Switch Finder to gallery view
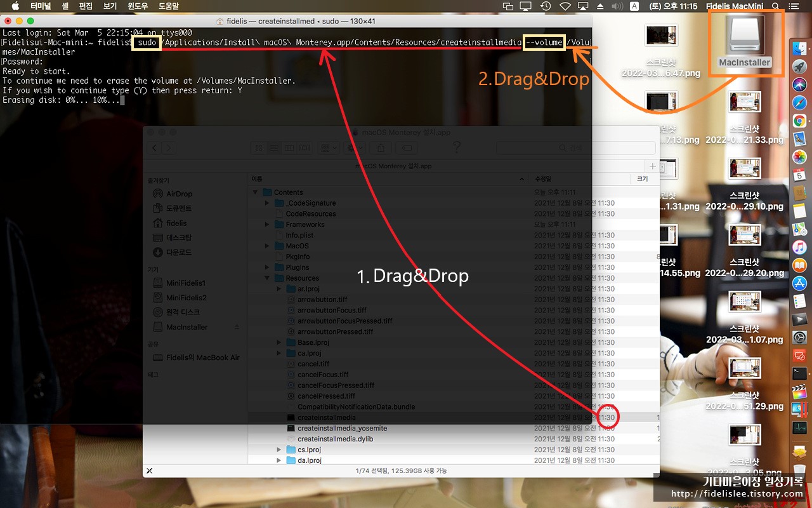Screen dimensions: 812x508 [x=304, y=148]
